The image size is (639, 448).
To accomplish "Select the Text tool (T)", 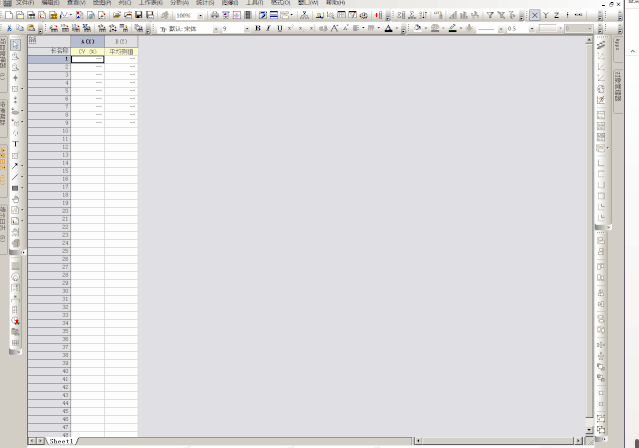I will click(x=15, y=143).
